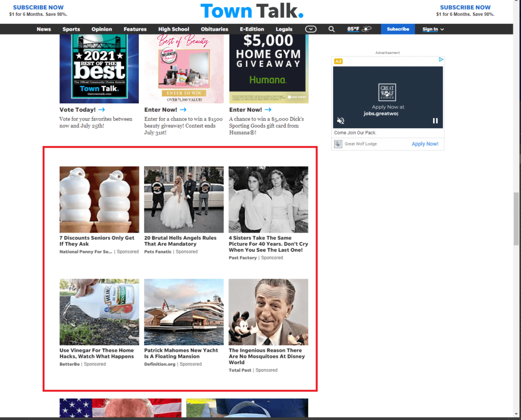The image size is (521, 420).
Task: Click the arrow beside Humana Enter Now!
Action: pyautogui.click(x=268, y=109)
